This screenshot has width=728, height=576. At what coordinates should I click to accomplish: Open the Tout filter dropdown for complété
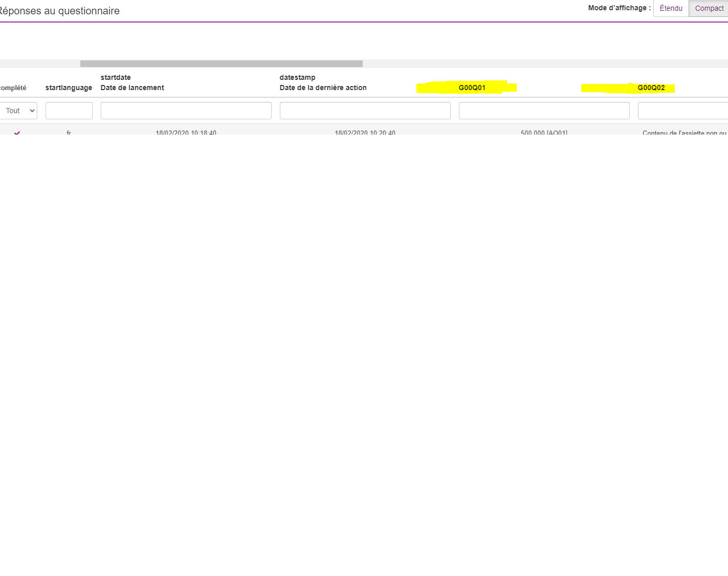pyautogui.click(x=18, y=111)
